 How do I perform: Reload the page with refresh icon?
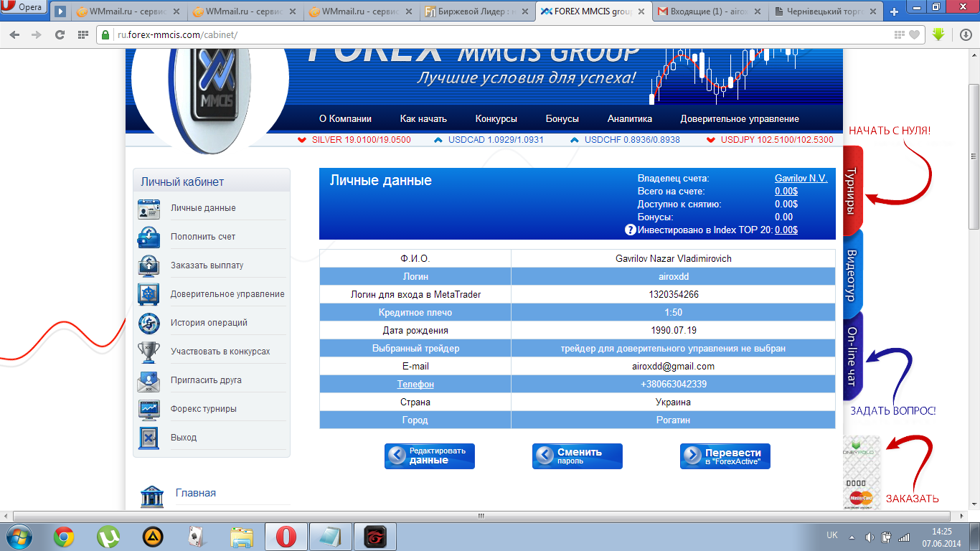[60, 34]
